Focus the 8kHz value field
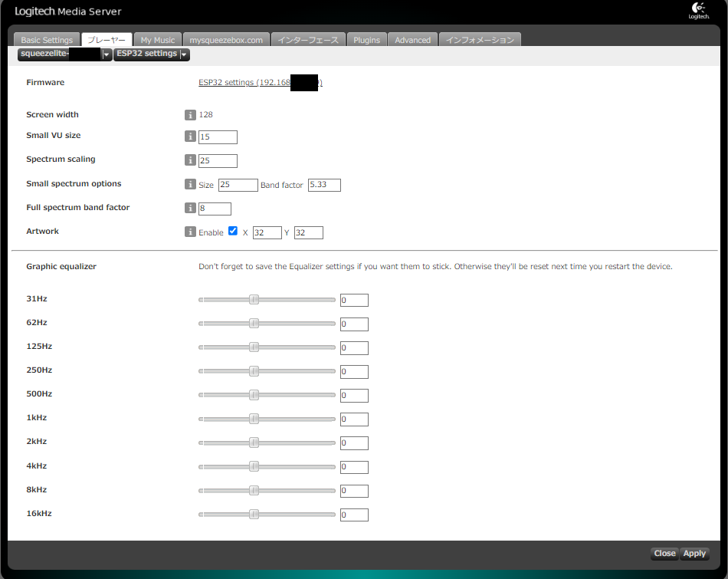The image size is (728, 579). pyautogui.click(x=354, y=491)
